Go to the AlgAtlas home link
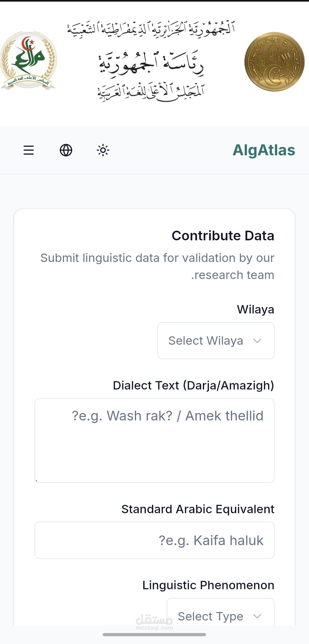 pyautogui.click(x=264, y=150)
